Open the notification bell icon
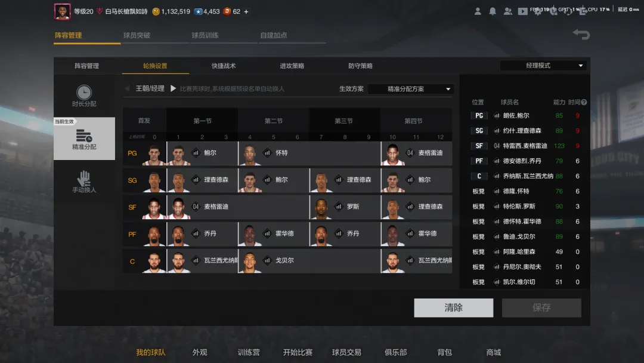644x363 pixels. click(493, 11)
